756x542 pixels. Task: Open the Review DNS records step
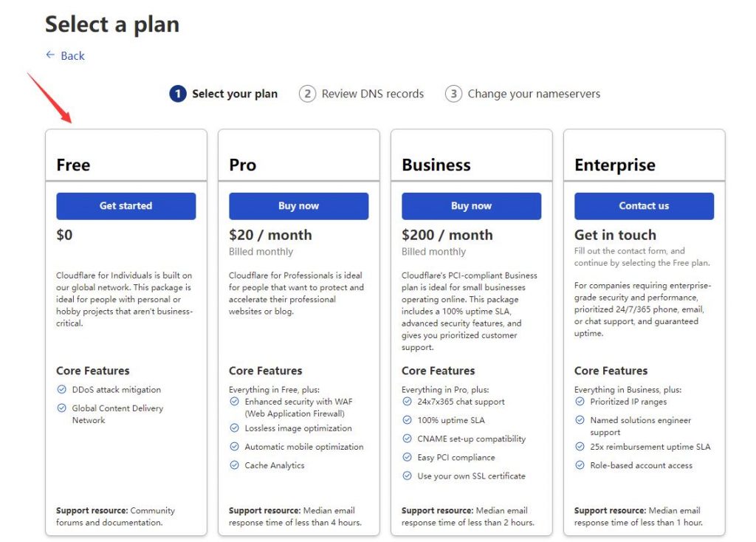[x=373, y=94]
